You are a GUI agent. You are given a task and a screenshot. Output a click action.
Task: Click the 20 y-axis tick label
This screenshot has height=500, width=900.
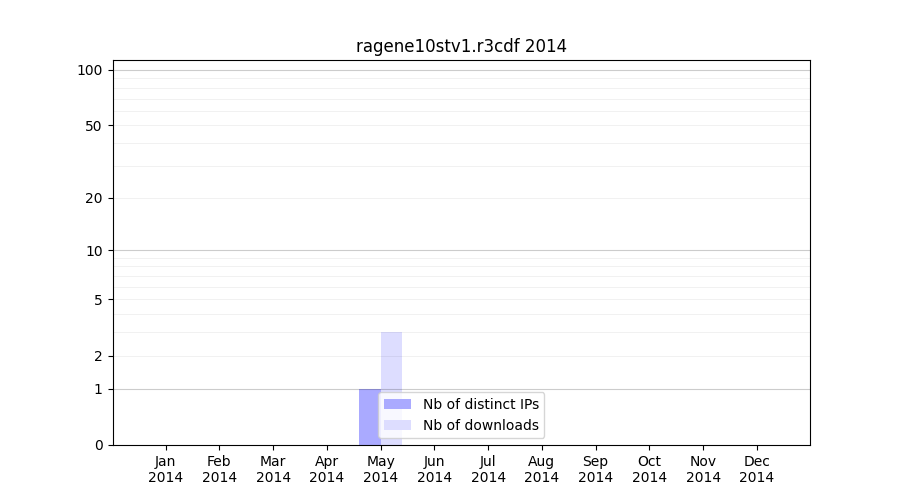pyautogui.click(x=94, y=198)
